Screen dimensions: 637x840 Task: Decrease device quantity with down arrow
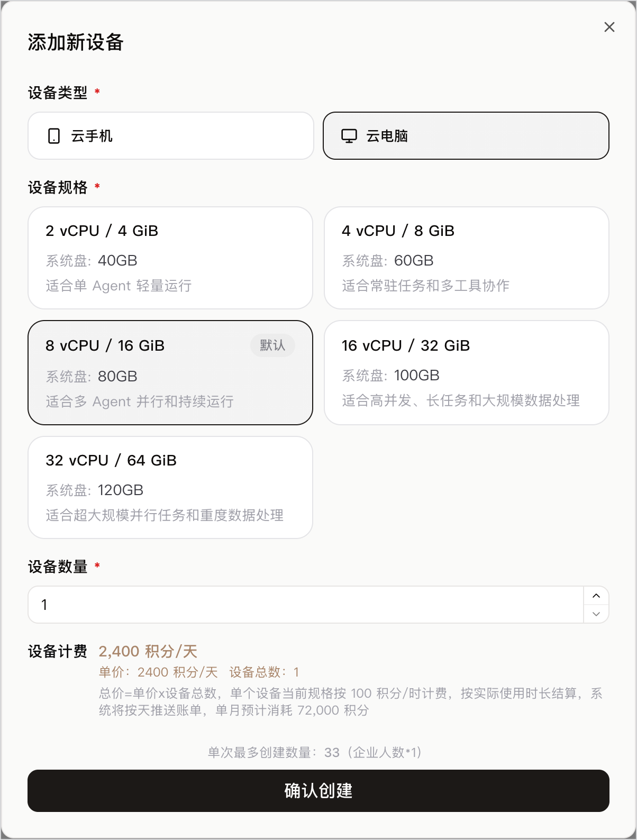click(x=596, y=614)
